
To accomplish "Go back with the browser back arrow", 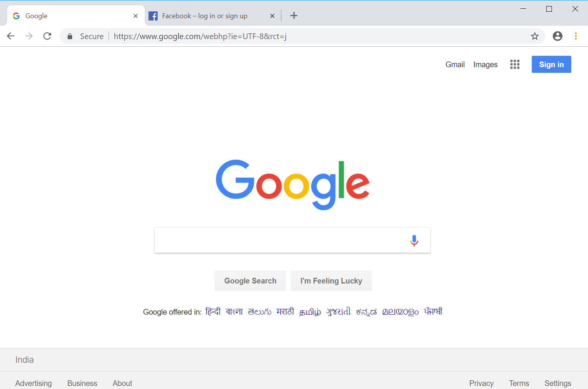I will 11,36.
